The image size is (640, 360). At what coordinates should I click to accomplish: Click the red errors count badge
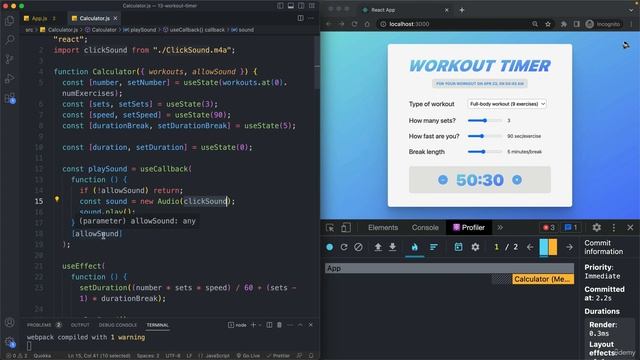tap(549, 227)
